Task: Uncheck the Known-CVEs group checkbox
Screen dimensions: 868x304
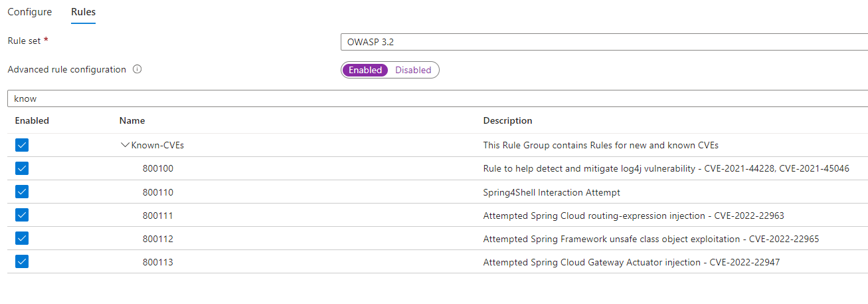Action: point(22,145)
